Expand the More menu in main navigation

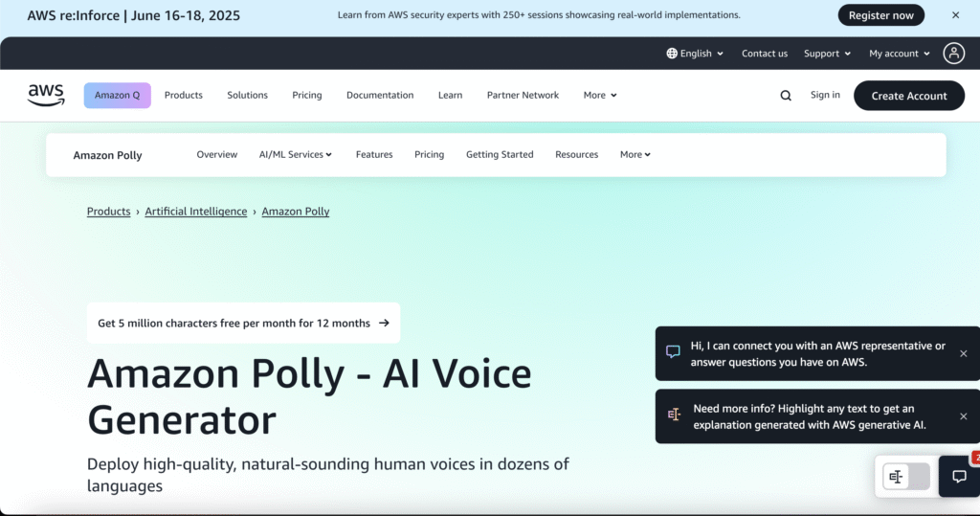(600, 95)
